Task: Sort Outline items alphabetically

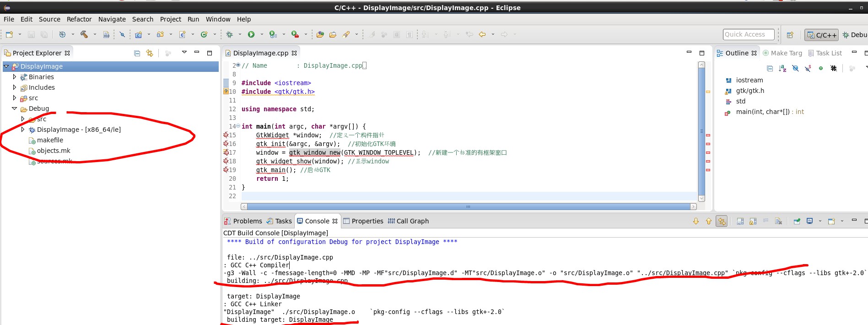Action: [x=782, y=68]
